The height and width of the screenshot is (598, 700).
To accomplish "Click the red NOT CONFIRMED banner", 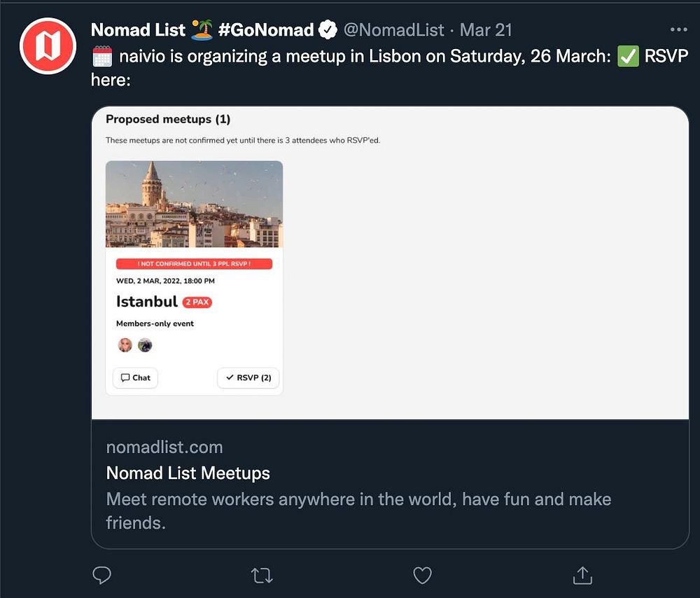I will click(x=194, y=264).
